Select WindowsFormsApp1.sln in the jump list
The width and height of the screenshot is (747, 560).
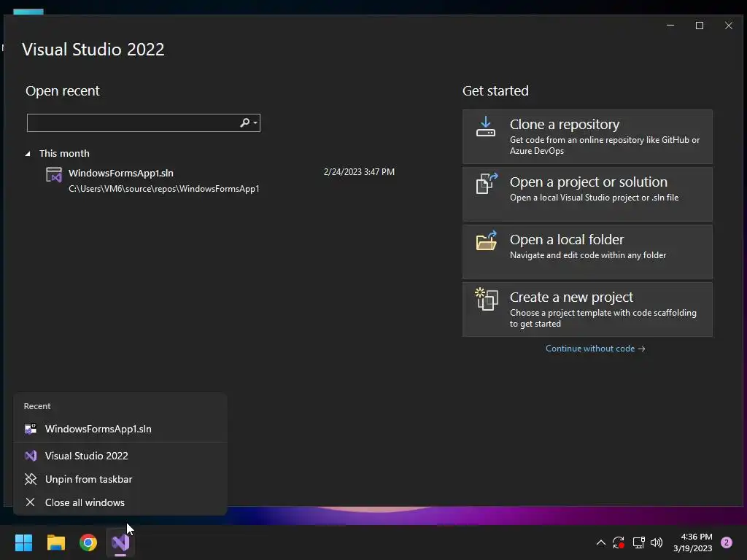pos(120,429)
